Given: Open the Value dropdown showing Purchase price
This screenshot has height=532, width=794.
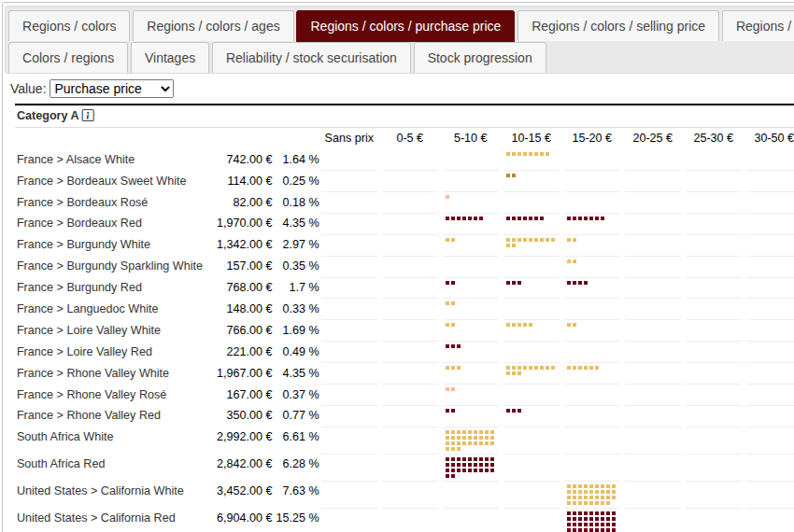Looking at the screenshot, I should pos(111,89).
